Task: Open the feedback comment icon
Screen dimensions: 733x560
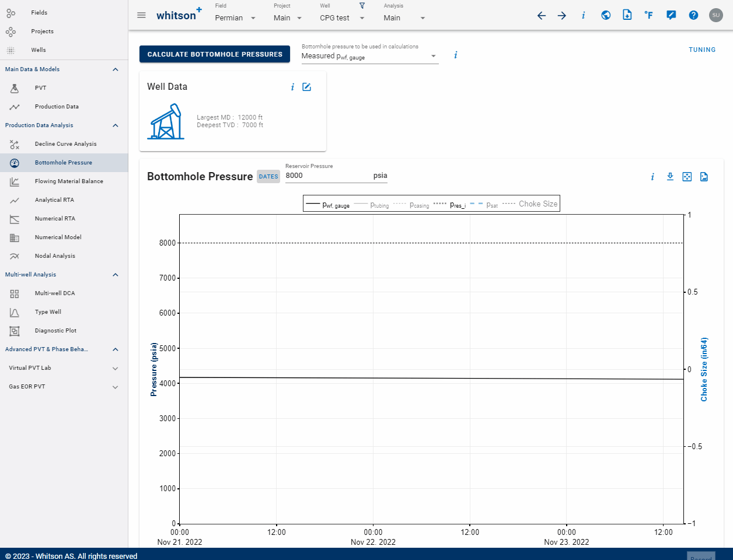Action: point(671,15)
